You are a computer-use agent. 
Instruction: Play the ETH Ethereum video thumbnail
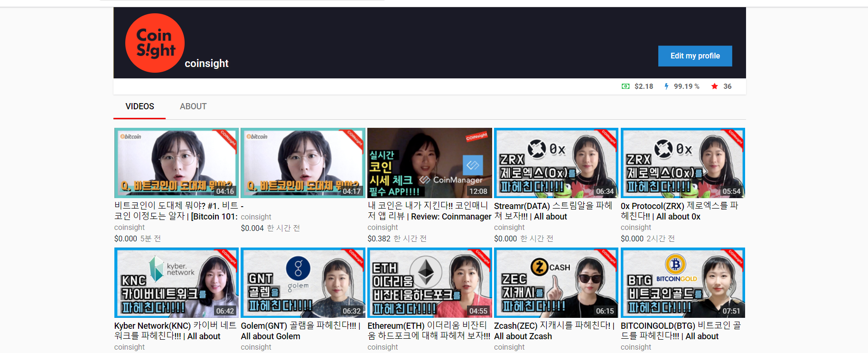pos(429,283)
